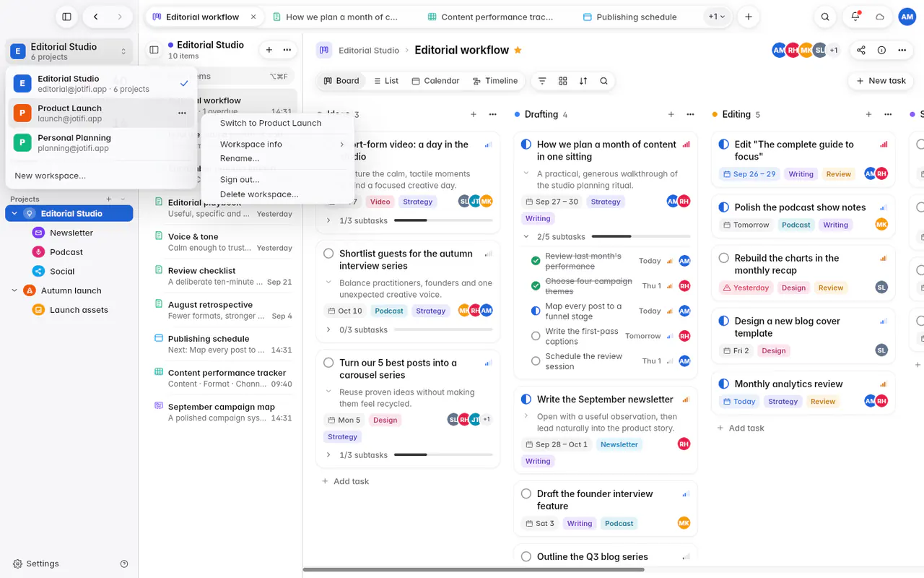Toggle favorite star next to Editorial workflow

[x=518, y=50]
